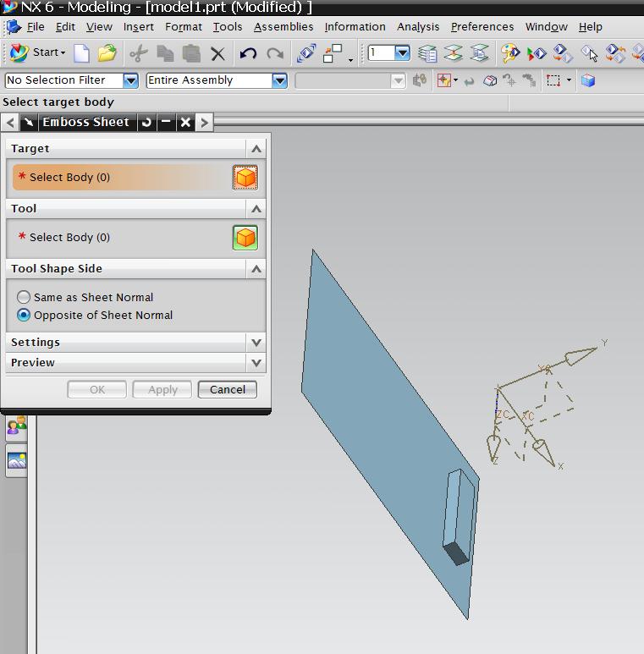Click the Layer Visible in View icon
Viewport: 644px width, 654px height.
click(454, 53)
